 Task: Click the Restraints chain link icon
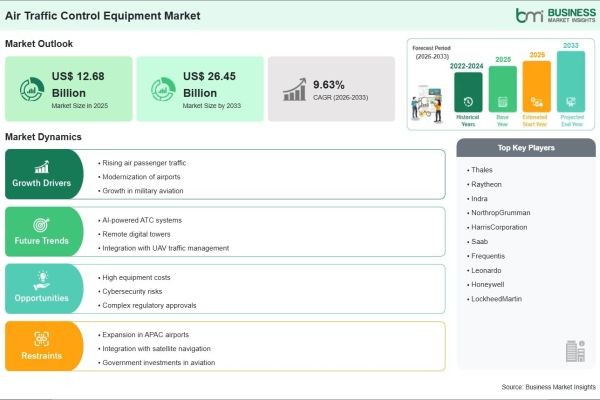click(x=41, y=339)
